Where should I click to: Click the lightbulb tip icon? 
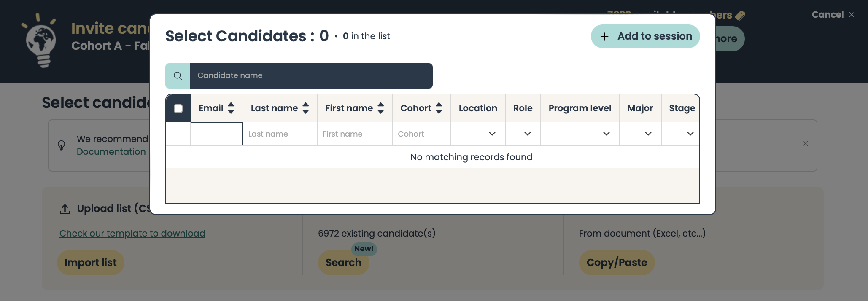coord(62,145)
